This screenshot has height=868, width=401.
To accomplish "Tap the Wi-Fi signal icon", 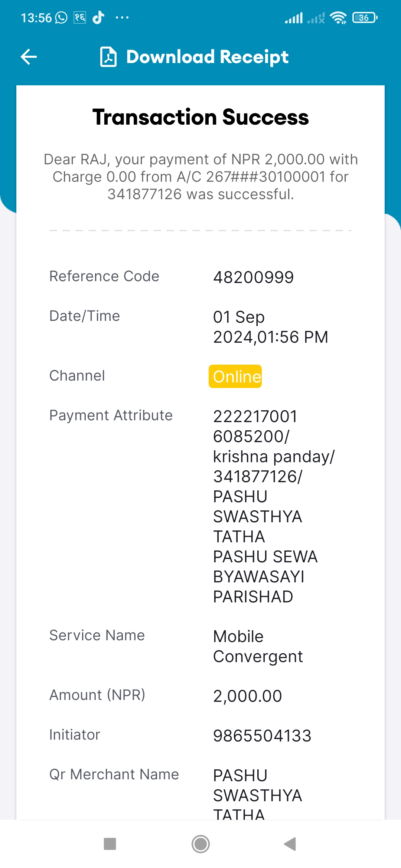I will [x=338, y=17].
